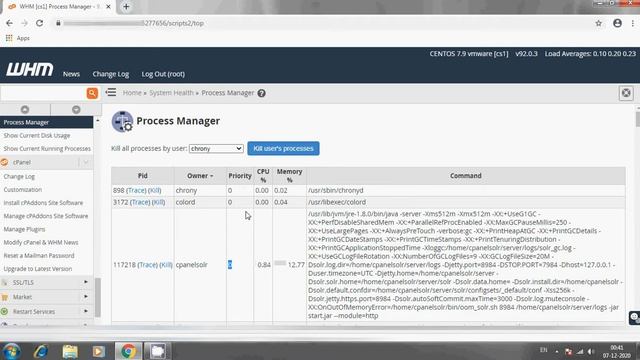Screen dimensions: 640x360
Task: Click the Market cart icon in sidebar
Action: [4, 297]
